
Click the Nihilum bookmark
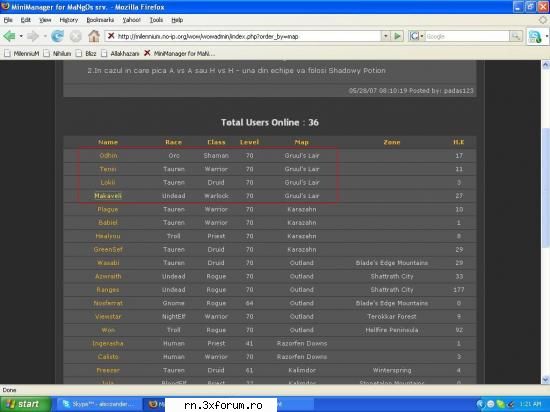(58, 53)
